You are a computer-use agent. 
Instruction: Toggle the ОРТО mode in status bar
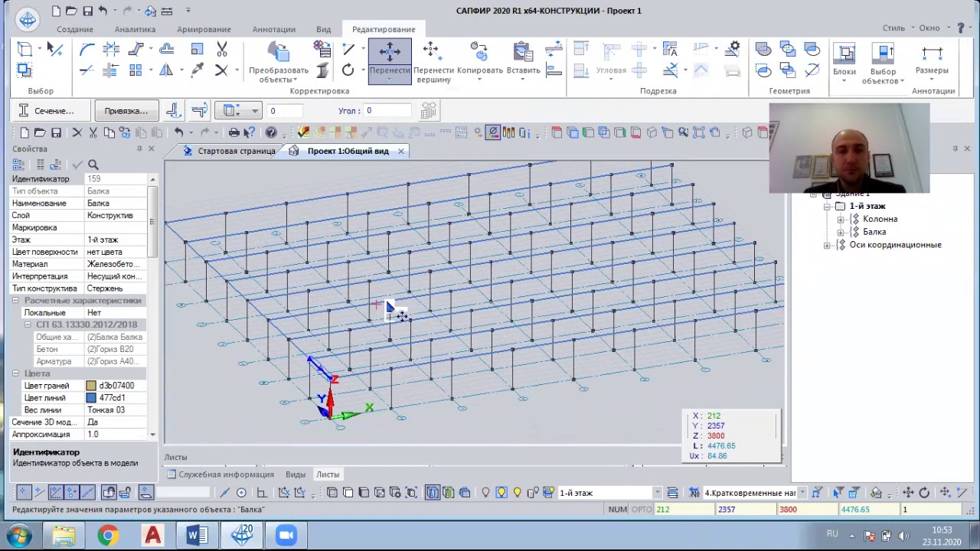(x=642, y=510)
